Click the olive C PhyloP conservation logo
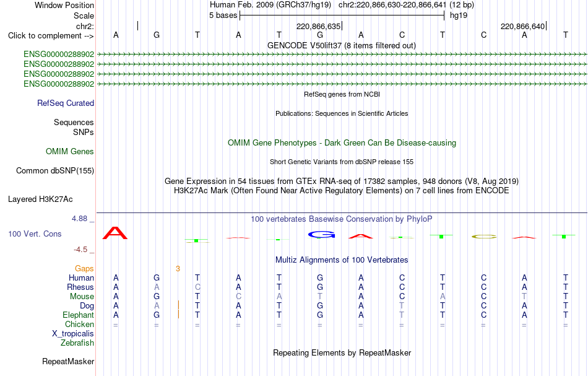 click(x=484, y=237)
